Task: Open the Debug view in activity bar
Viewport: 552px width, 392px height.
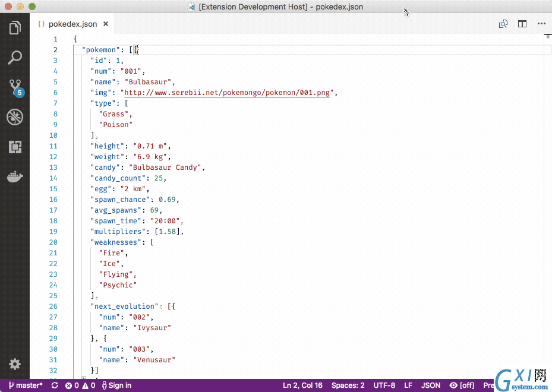Action: (15, 117)
